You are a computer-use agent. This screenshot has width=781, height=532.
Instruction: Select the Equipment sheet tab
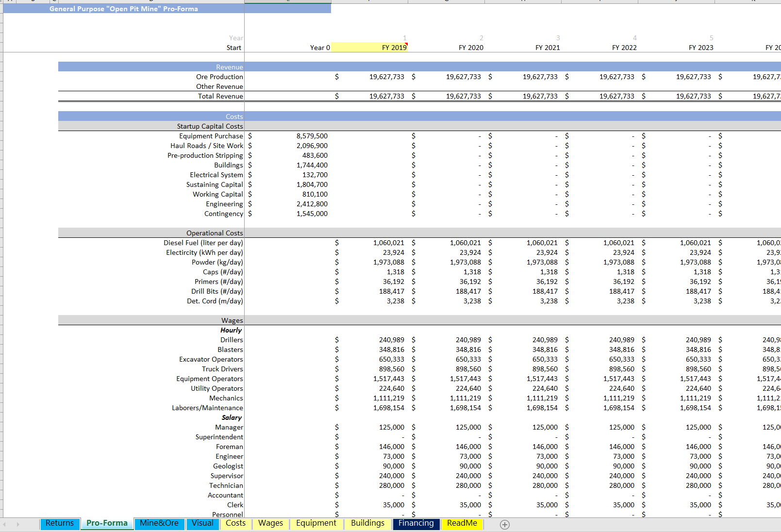click(x=316, y=524)
